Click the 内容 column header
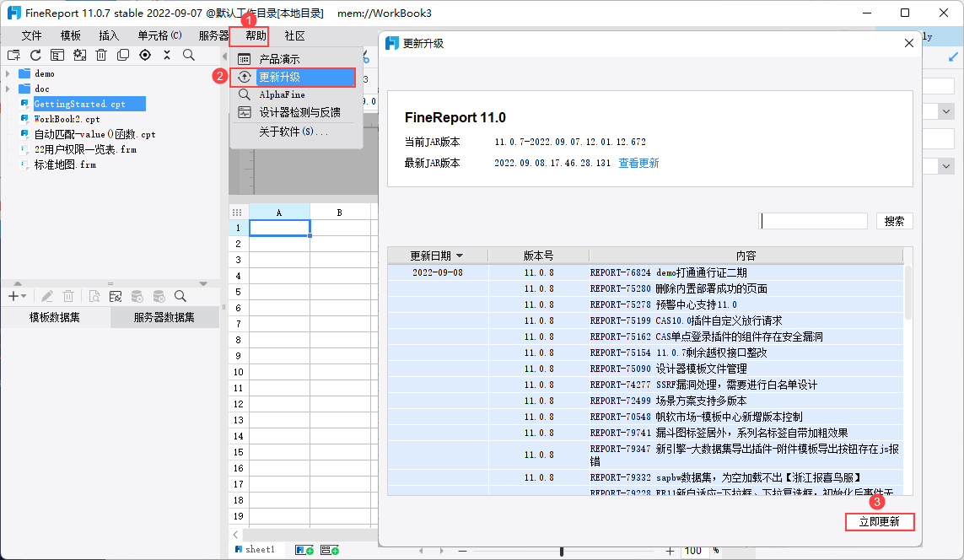Screen dimensions: 964x560 (746, 256)
